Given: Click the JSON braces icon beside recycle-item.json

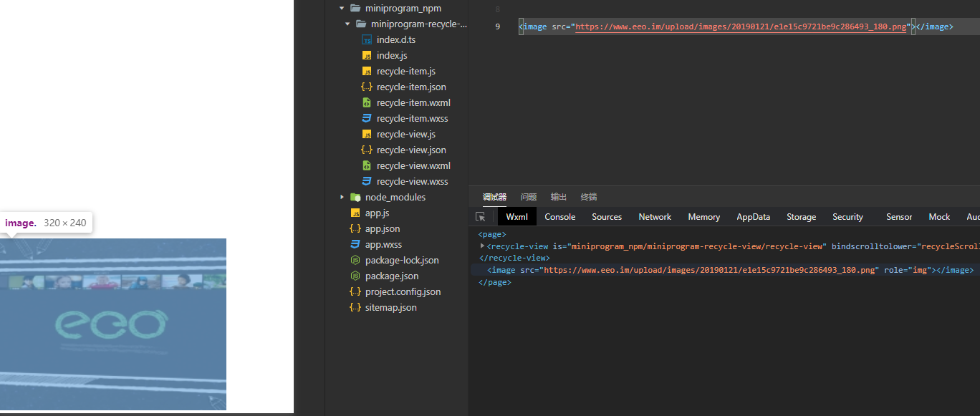Looking at the screenshot, I should [367, 87].
